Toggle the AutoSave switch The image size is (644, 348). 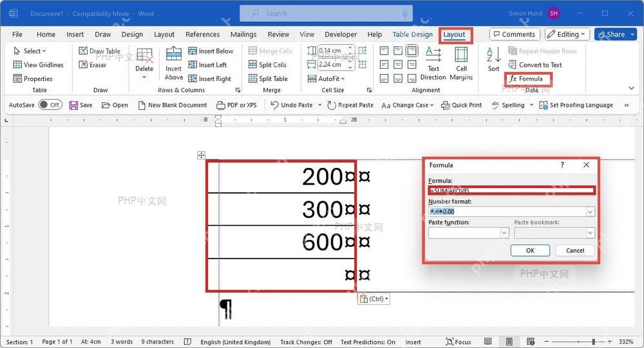click(50, 105)
